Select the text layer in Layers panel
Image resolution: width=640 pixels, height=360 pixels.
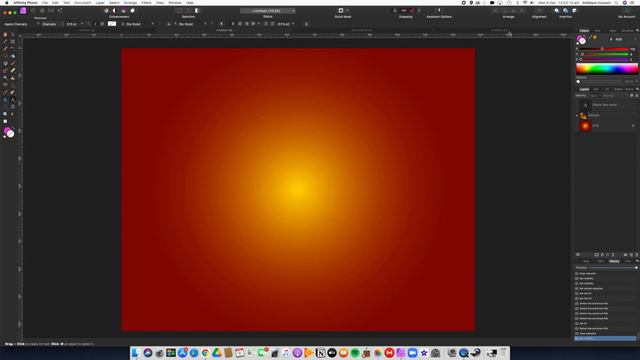606,105
